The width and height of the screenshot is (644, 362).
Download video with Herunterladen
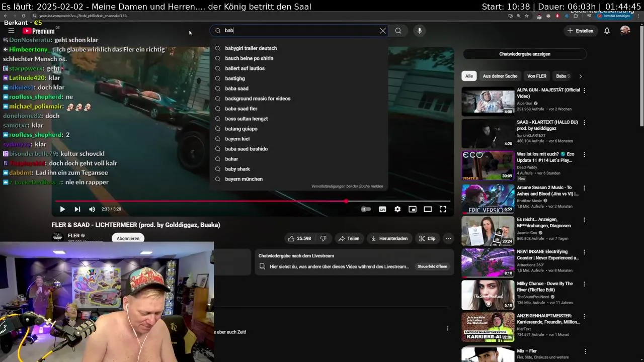point(389,238)
